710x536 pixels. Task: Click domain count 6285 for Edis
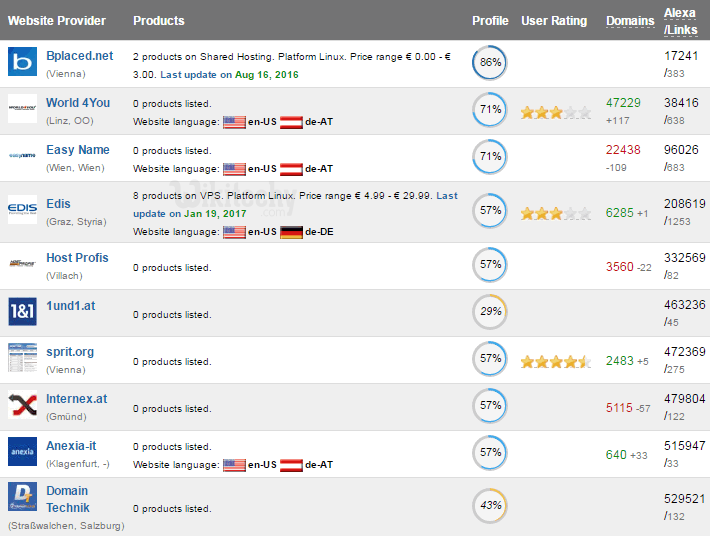tap(620, 213)
